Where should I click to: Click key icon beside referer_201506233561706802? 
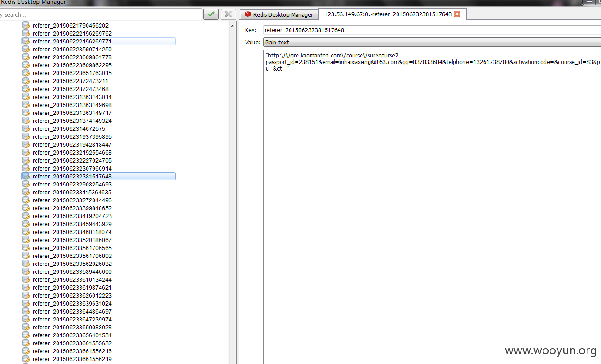26,256
